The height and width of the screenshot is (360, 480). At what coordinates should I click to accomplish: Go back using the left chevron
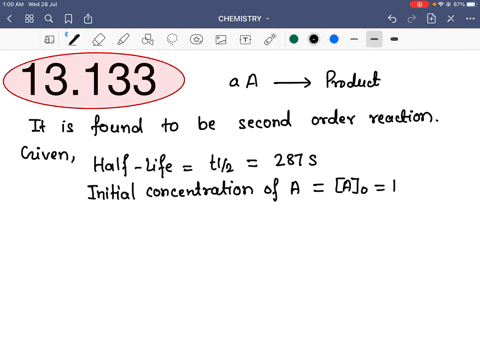point(9,19)
